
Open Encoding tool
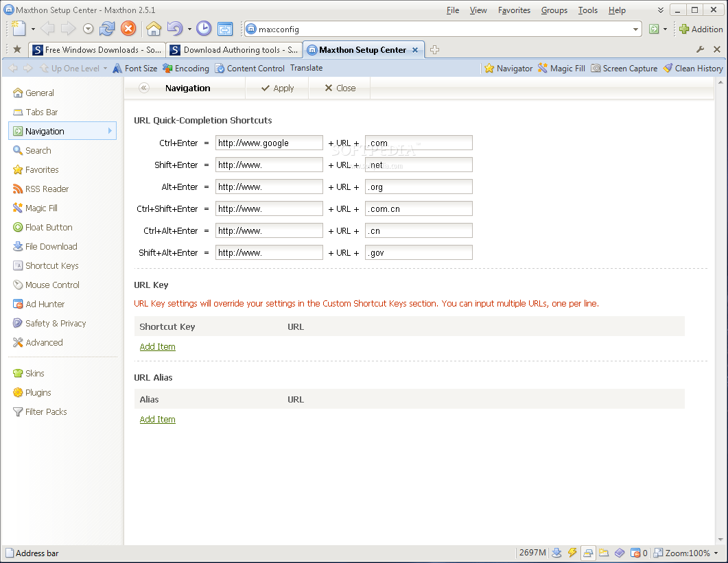[x=186, y=68]
